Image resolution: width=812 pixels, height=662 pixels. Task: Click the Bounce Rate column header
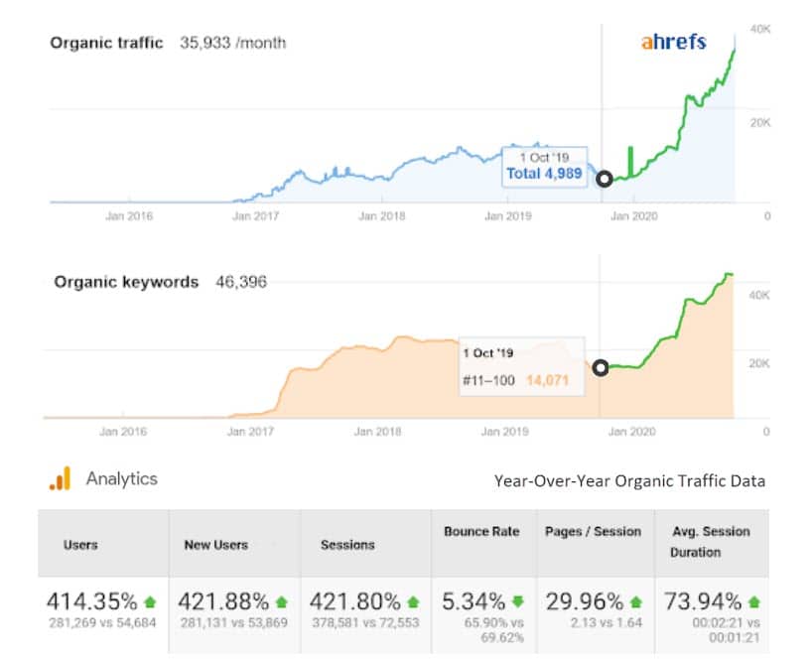click(x=481, y=532)
